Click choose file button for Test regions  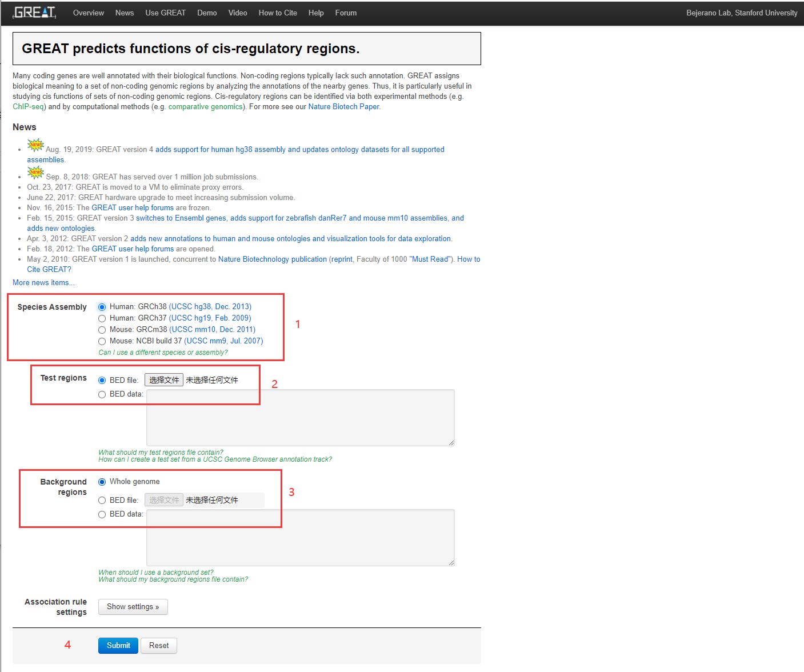164,380
